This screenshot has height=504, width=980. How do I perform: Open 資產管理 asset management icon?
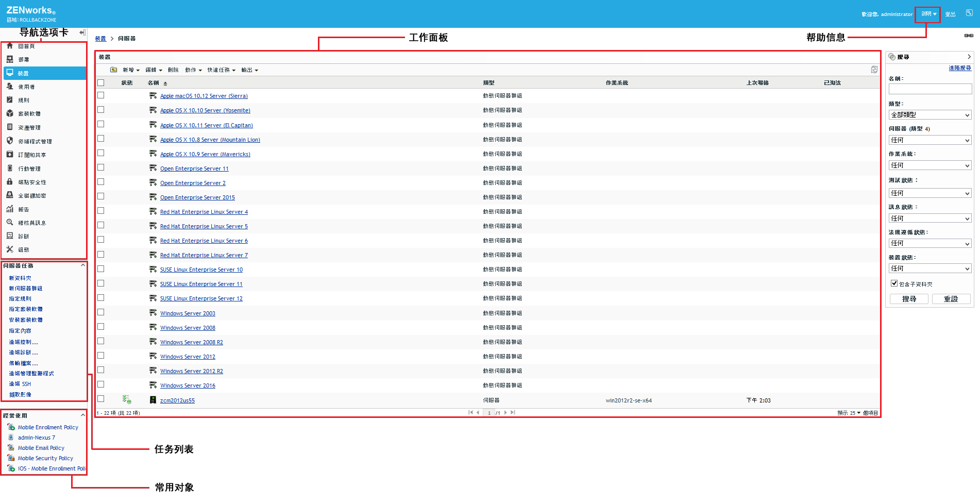point(10,127)
